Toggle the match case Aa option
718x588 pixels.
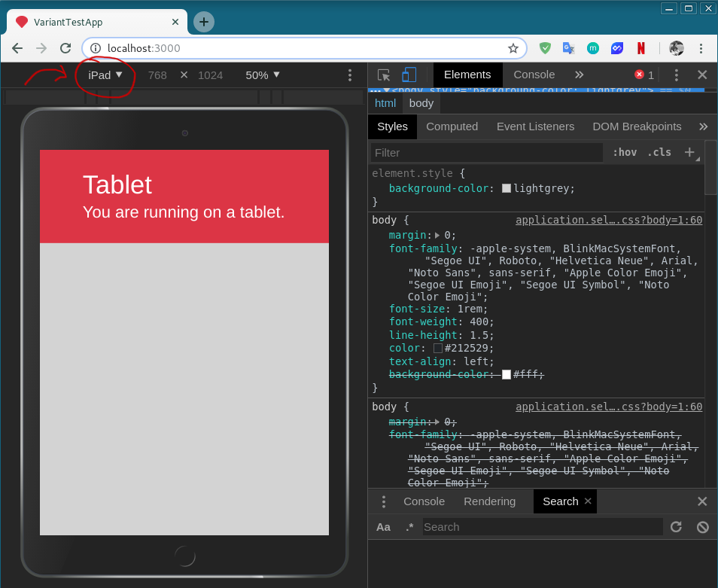coord(383,527)
